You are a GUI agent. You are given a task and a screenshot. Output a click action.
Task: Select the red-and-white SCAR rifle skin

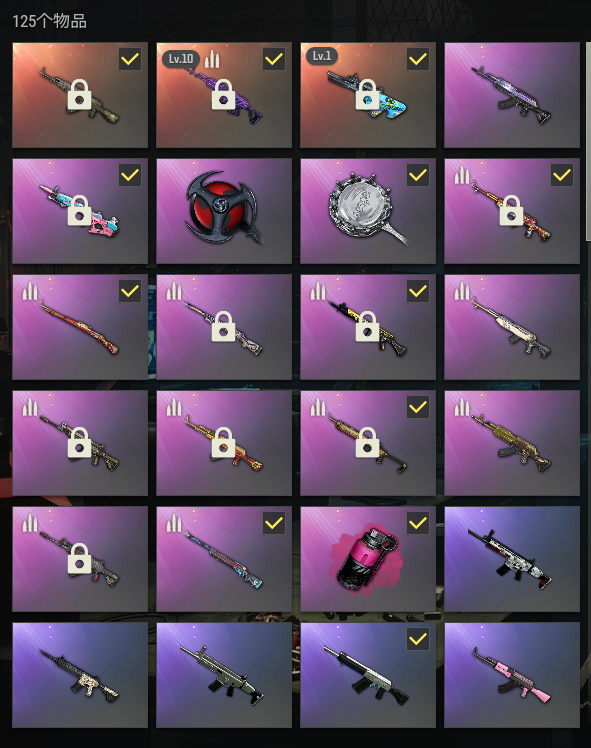pos(512,559)
